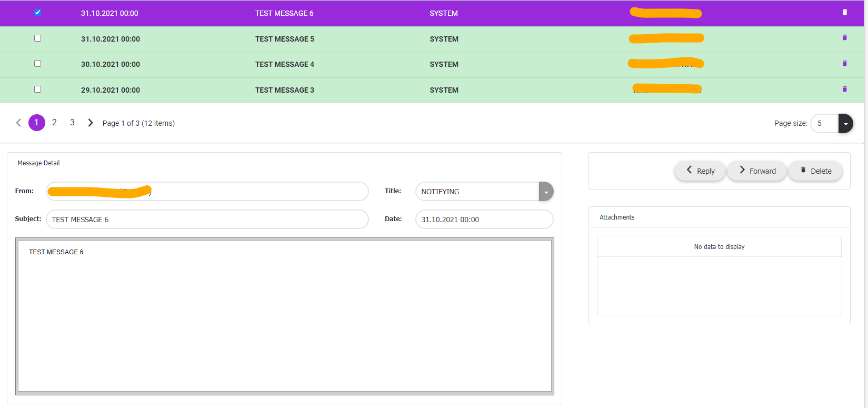
Task: Click trash icon for TEST MESSAGE 4
Action: pos(845,64)
